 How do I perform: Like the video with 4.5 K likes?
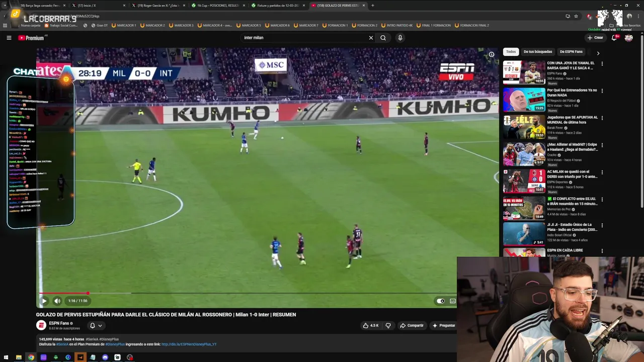click(371, 325)
